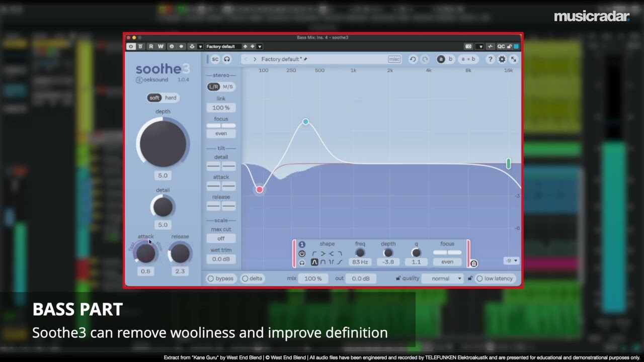Click the release knob
The image size is (644, 362).
point(180,253)
